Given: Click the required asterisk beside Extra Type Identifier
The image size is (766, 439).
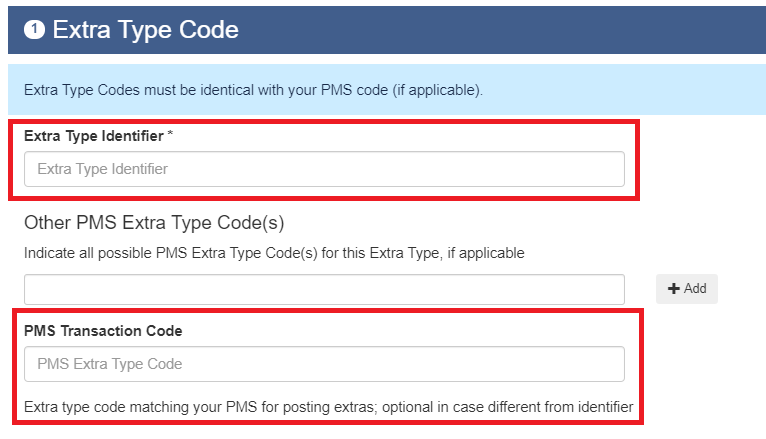Looking at the screenshot, I should click(170, 134).
